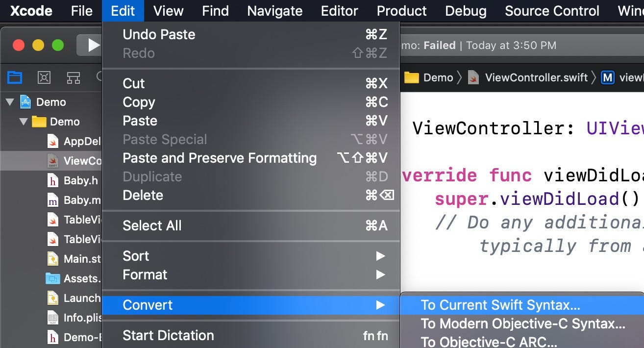644x348 pixels.
Task: Open the Project navigator folder icon
Action: pyautogui.click(x=15, y=77)
